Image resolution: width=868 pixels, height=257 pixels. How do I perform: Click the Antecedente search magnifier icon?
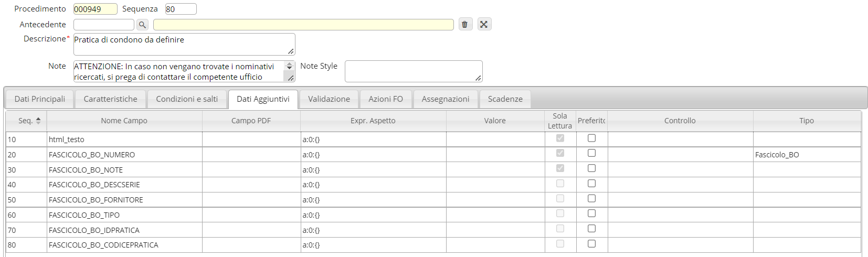[x=142, y=25]
